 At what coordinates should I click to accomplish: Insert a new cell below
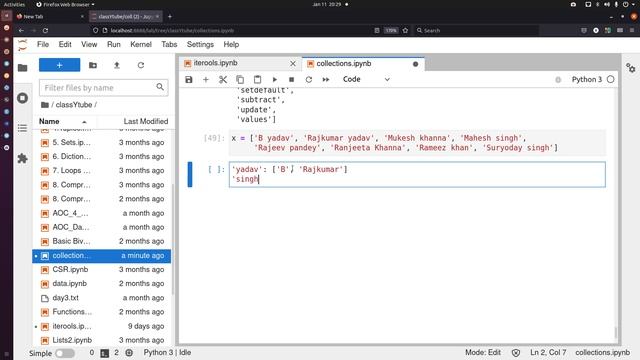(206, 80)
